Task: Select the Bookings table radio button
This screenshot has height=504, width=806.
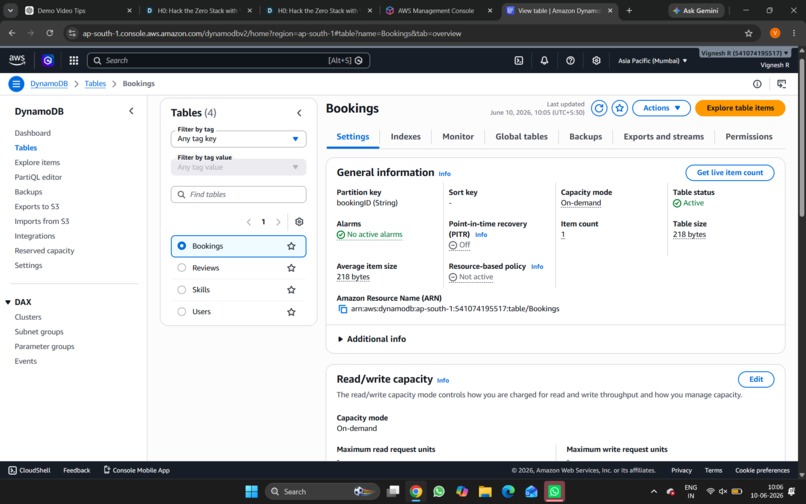Action: (x=181, y=246)
